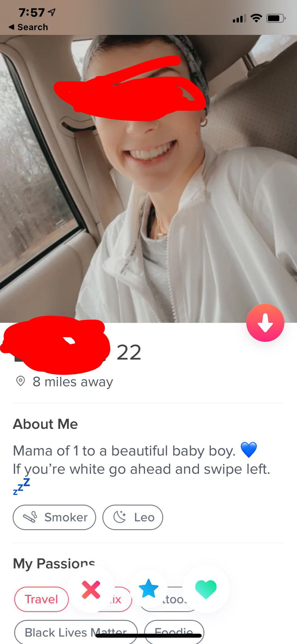The width and height of the screenshot is (297, 644).
Task: Tap the Smoker lifestyle tag
Action: pos(54,517)
